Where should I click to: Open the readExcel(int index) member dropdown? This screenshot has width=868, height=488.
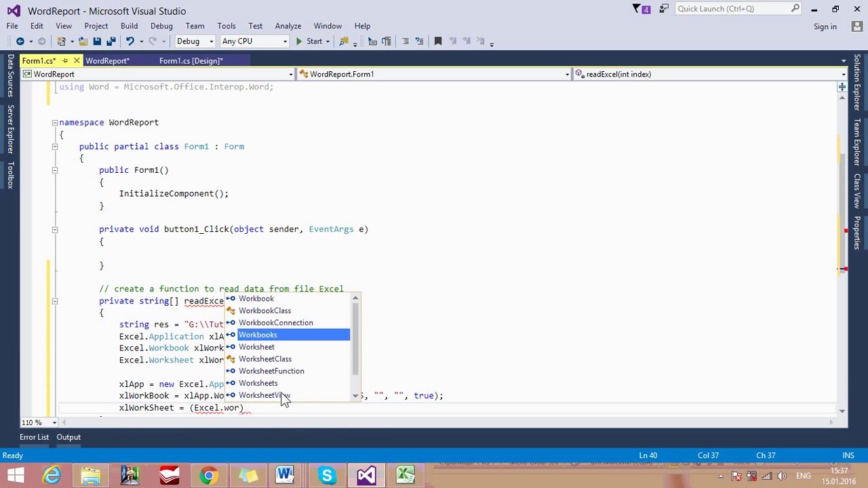click(x=711, y=74)
